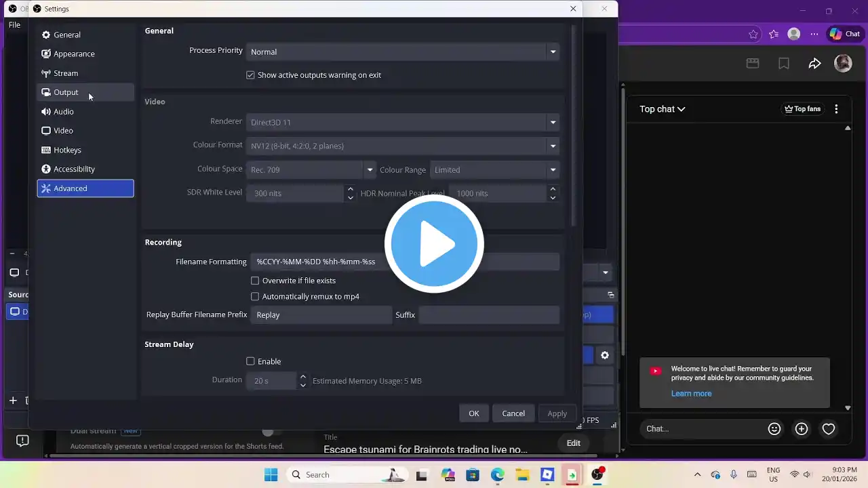Open the Process Priority dropdown

pos(403,52)
